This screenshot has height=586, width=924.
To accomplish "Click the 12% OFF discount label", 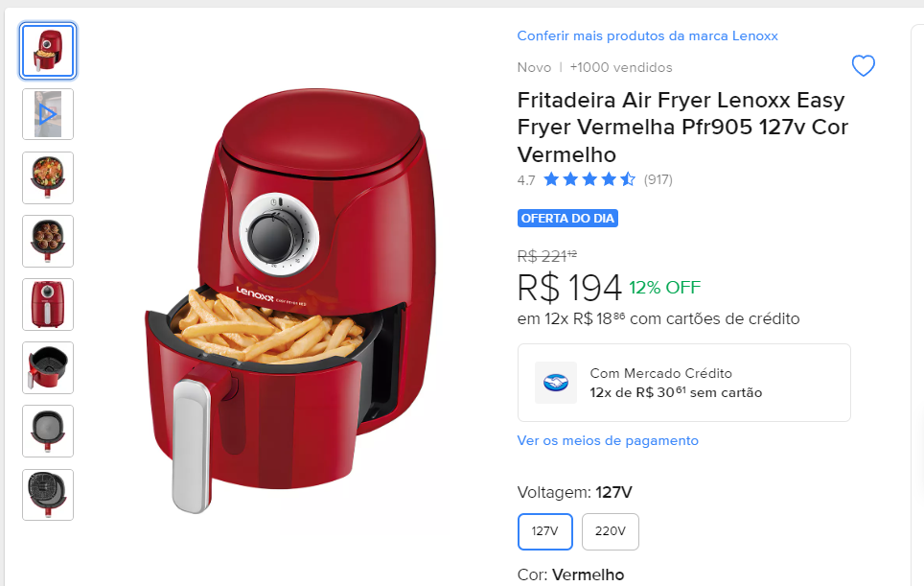I will click(x=664, y=287).
